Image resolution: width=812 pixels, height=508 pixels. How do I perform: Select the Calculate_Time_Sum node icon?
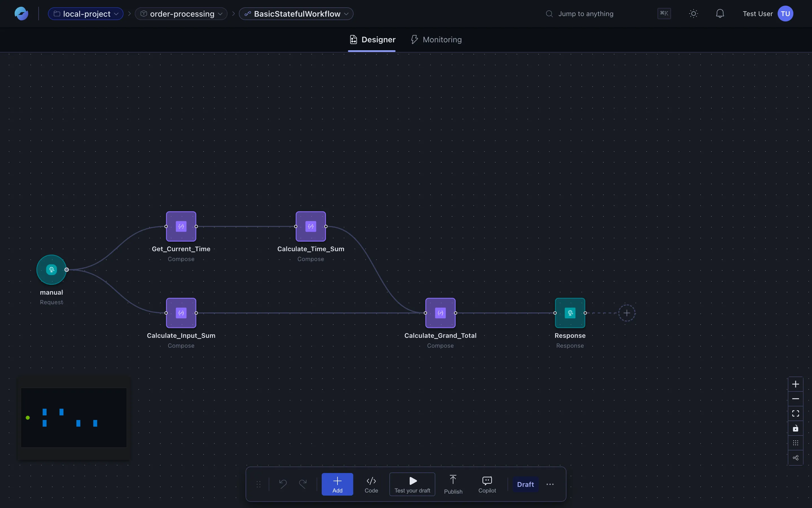pos(311,226)
